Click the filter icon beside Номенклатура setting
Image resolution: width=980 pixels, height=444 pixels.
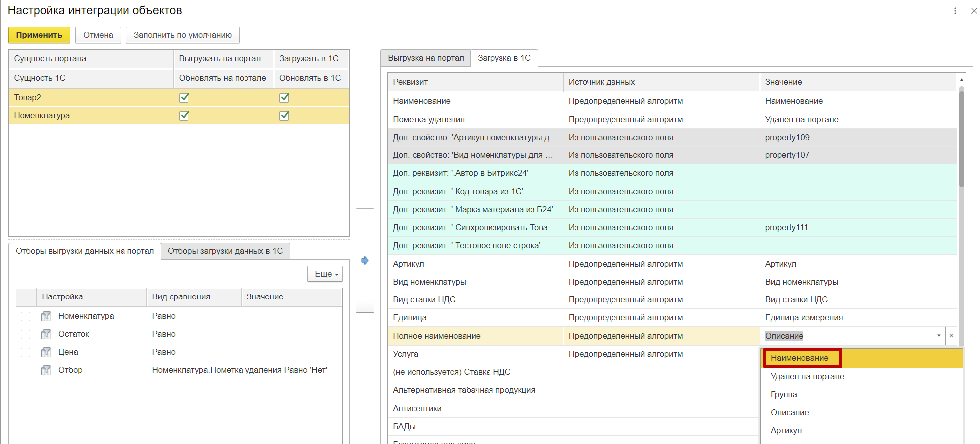[x=46, y=316]
